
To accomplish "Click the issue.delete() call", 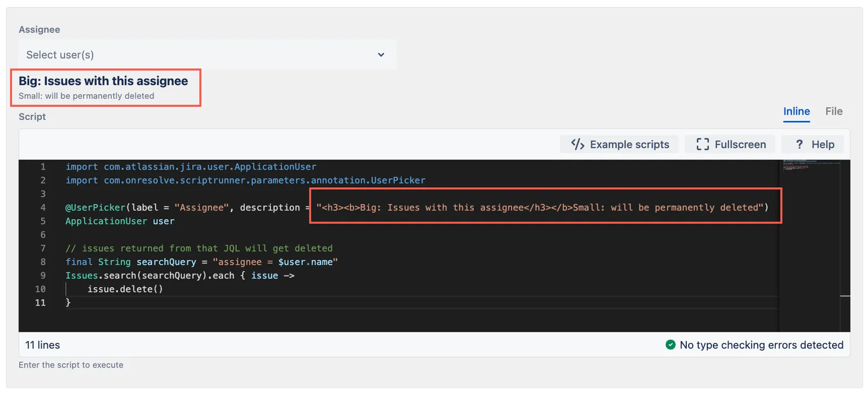I will pyautogui.click(x=125, y=289).
